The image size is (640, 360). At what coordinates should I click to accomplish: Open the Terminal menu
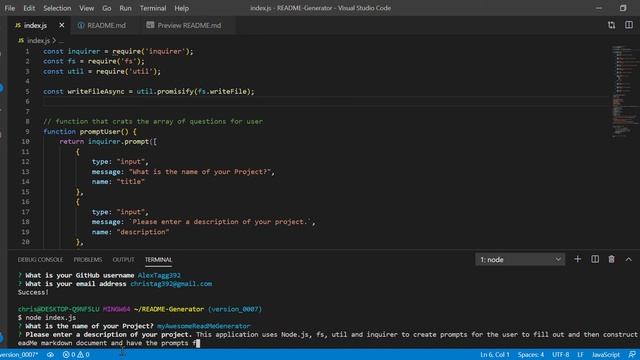(x=153, y=8)
